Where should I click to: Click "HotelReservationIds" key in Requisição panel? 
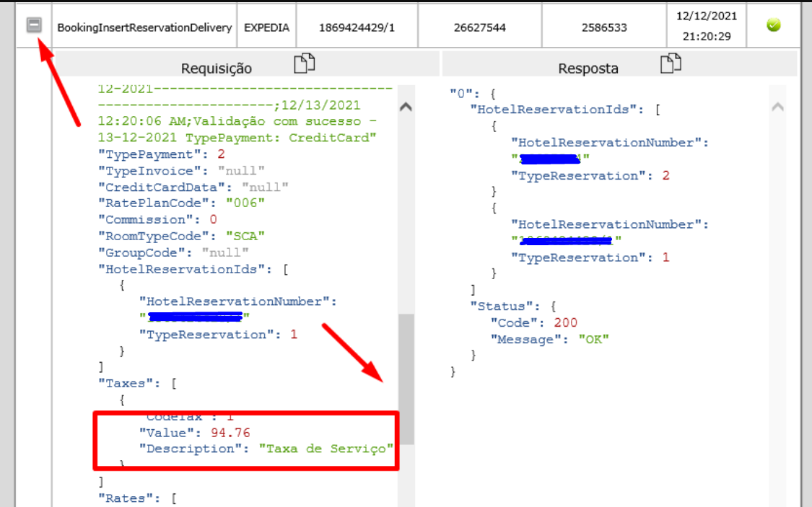pos(185,269)
